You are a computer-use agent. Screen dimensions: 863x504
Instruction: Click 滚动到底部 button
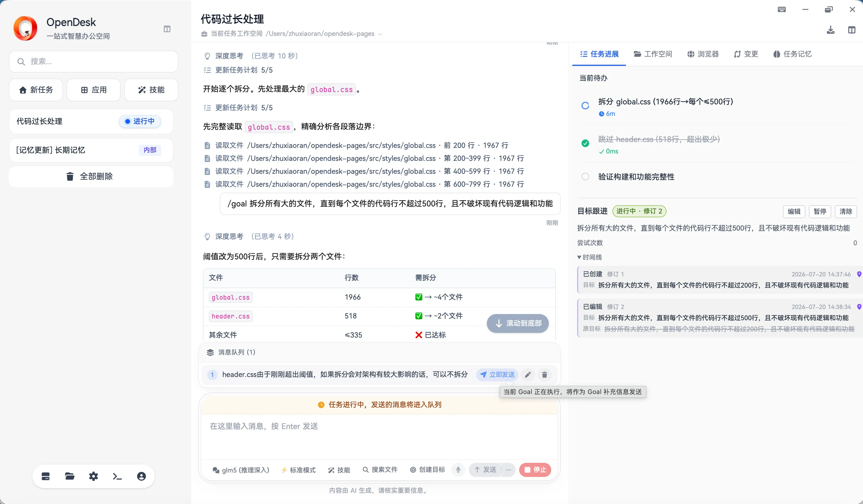point(518,323)
